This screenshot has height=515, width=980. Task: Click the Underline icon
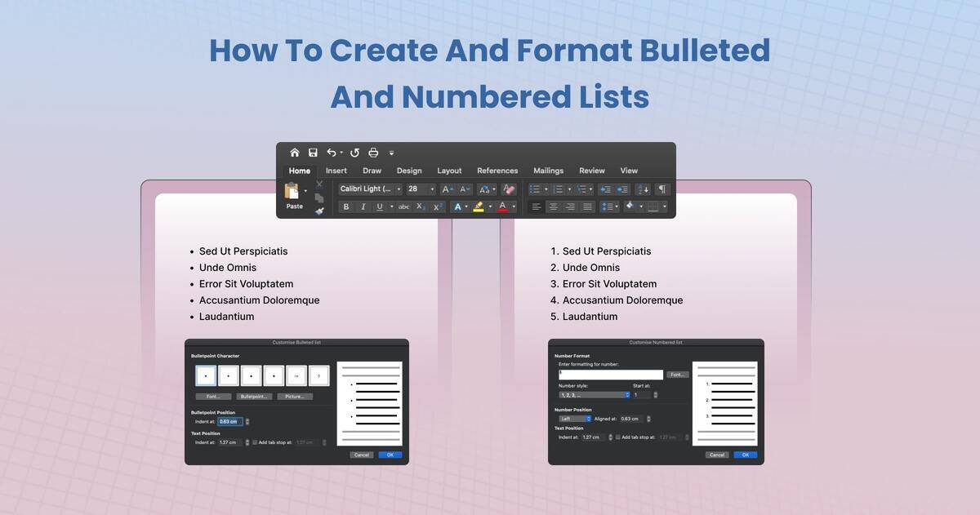pos(379,206)
